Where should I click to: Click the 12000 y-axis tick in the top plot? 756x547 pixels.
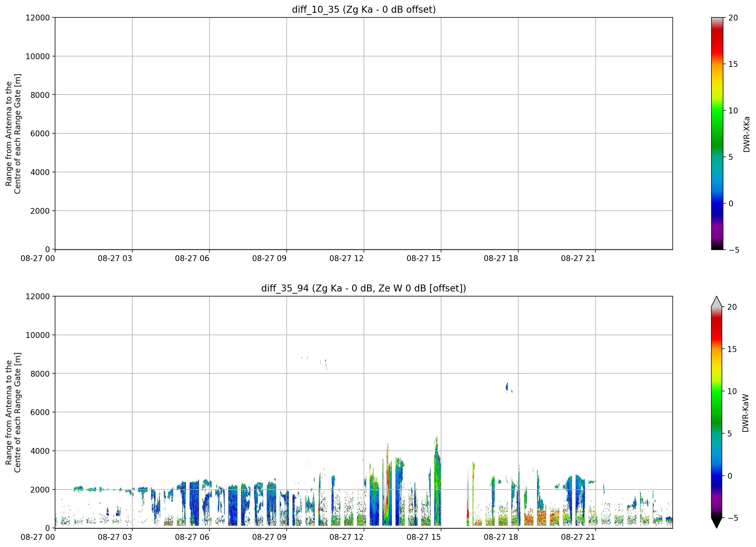38,18
